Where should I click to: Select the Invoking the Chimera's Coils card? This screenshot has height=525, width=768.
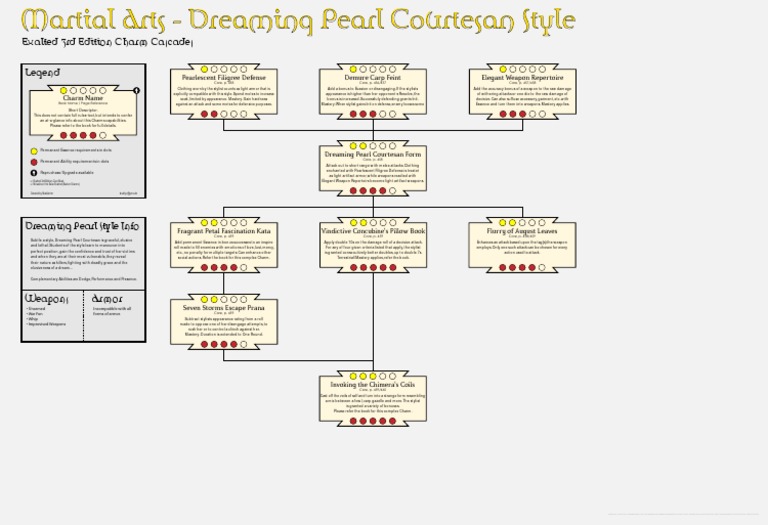pyautogui.click(x=373, y=399)
